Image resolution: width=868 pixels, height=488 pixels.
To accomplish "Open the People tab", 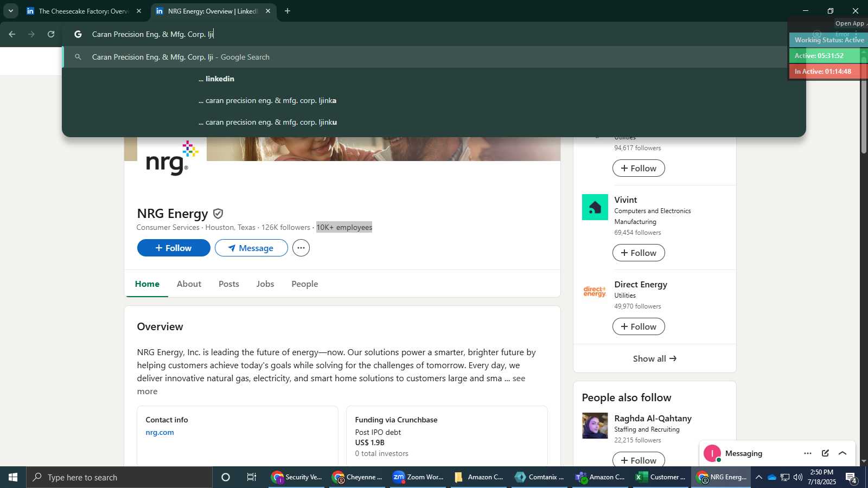I will pos(305,284).
